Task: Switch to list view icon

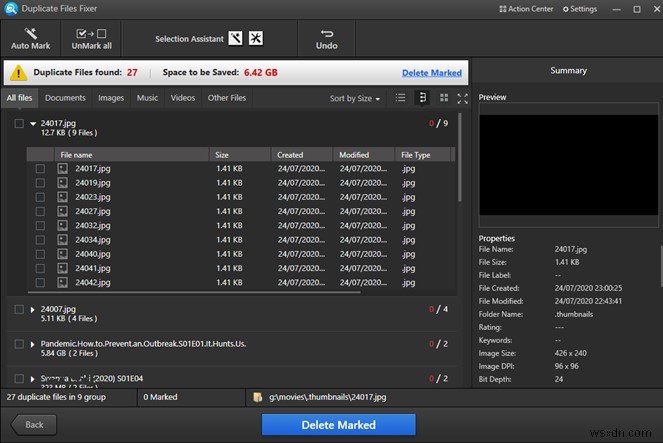Action: 400,98
